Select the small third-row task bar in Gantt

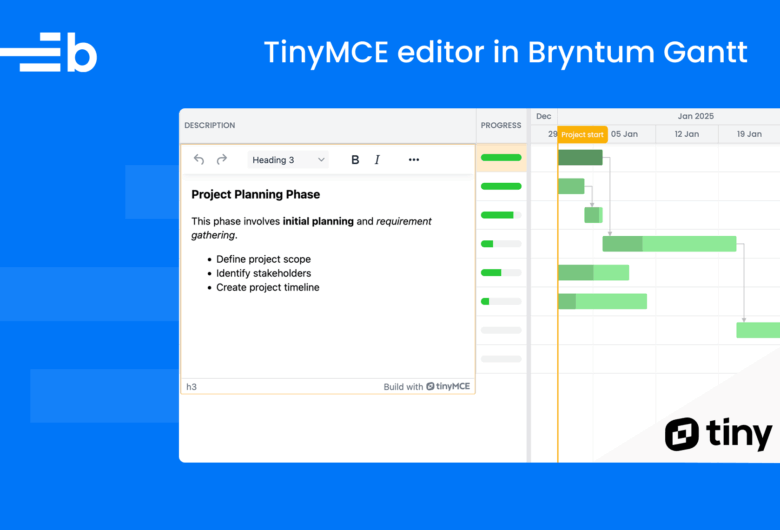pyautogui.click(x=593, y=215)
